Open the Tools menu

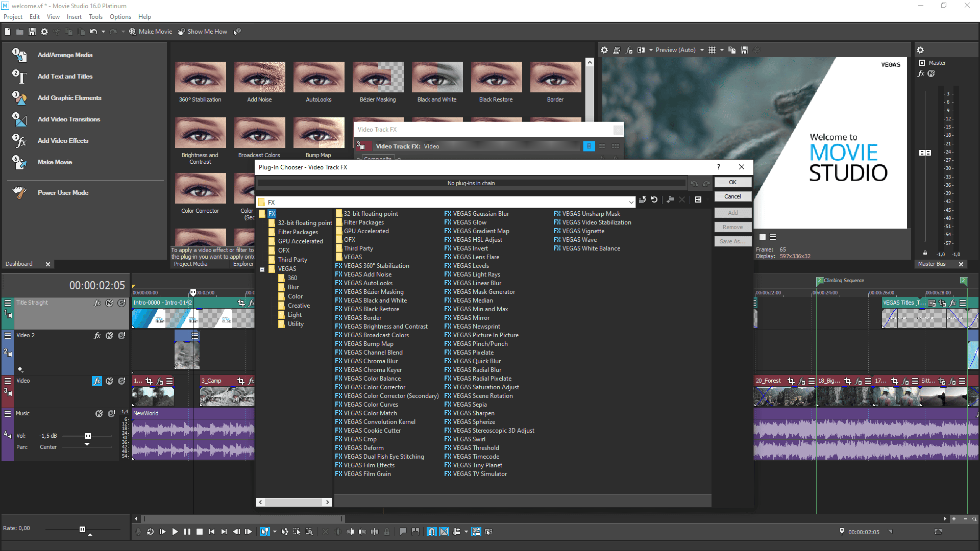coord(95,17)
